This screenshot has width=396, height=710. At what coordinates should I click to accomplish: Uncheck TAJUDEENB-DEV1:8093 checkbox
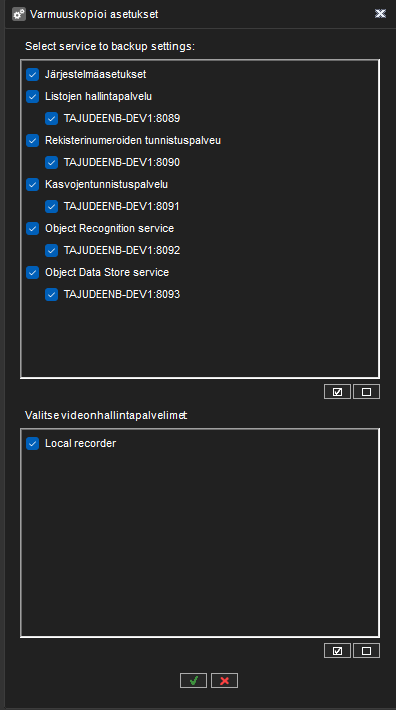click(52, 294)
